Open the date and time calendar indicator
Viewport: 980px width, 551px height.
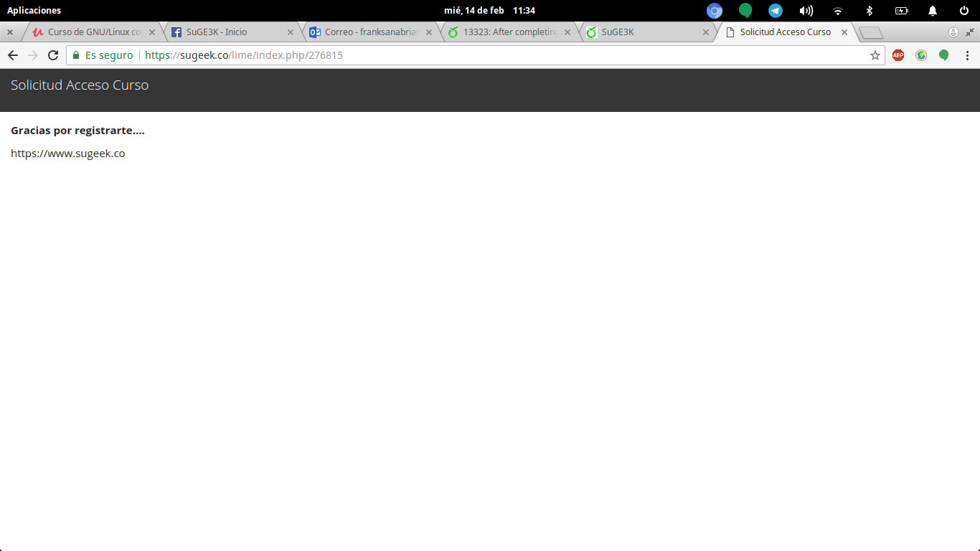click(489, 11)
